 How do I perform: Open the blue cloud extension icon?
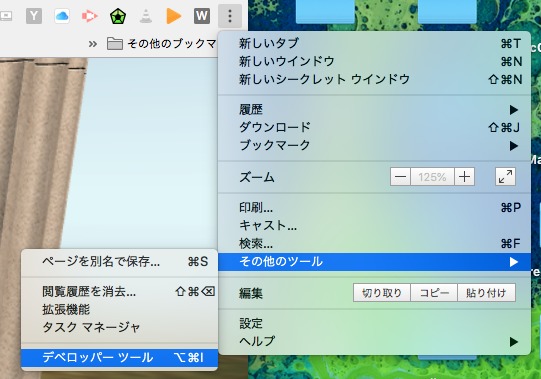(62, 16)
